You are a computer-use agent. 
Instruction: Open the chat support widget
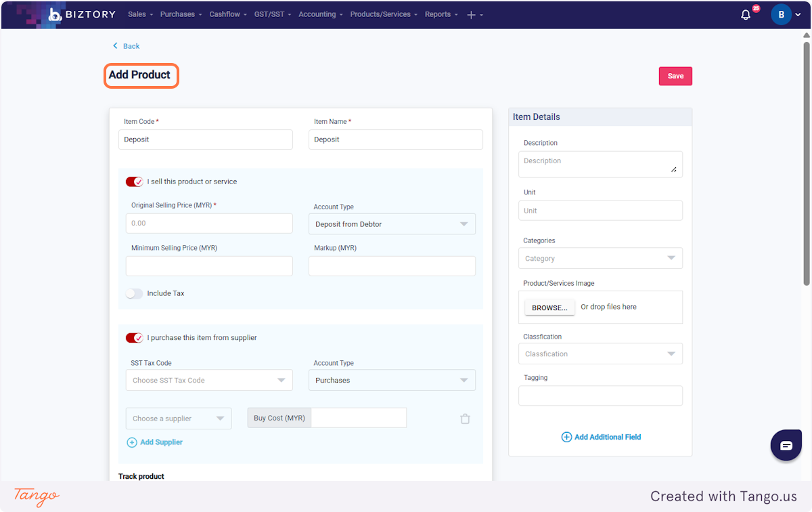pos(786,445)
